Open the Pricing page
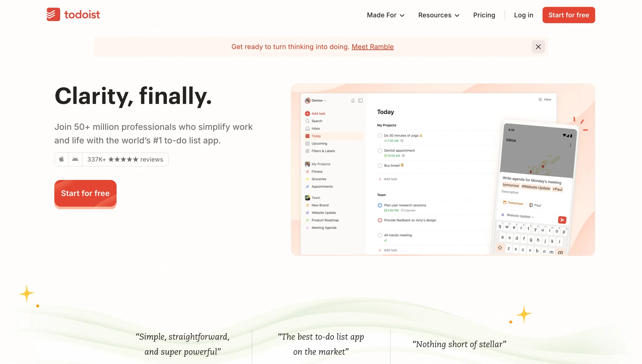Screen dimensions: 642x364 [x=484, y=15]
